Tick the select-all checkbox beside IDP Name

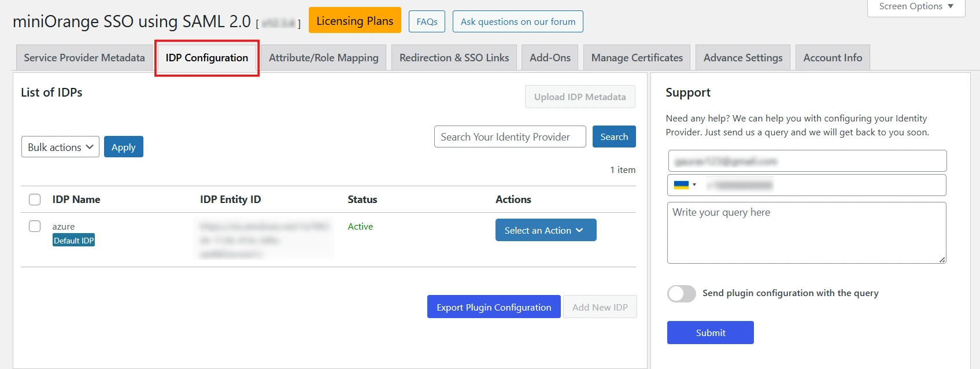pyautogui.click(x=35, y=200)
